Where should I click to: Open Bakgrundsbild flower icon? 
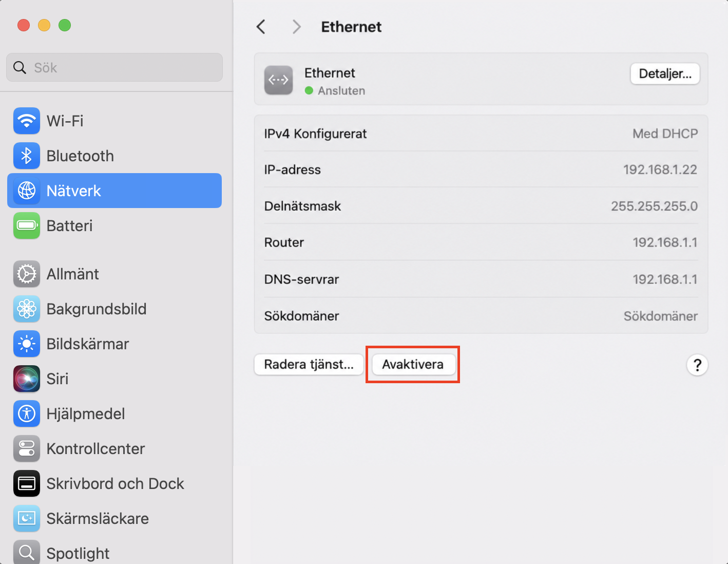pos(27,309)
